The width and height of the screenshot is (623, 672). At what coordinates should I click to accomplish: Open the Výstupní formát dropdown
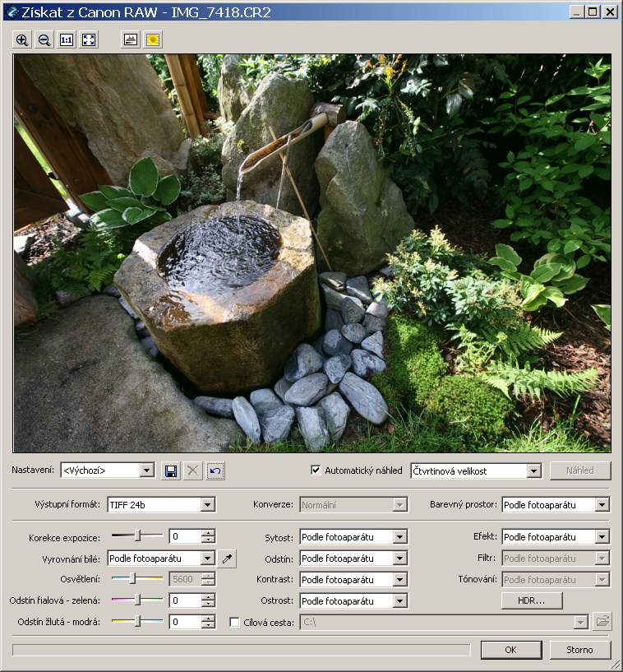(x=207, y=505)
